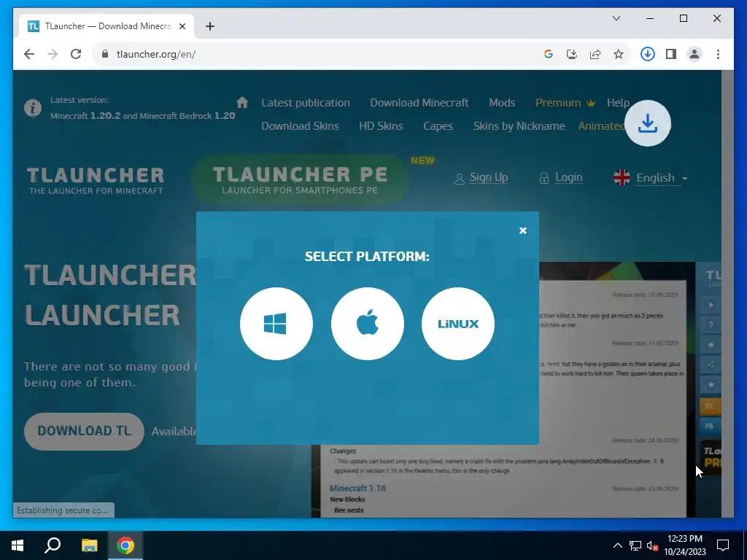Open Download Minecraft menu item
This screenshot has width=747, height=560.
pos(419,103)
